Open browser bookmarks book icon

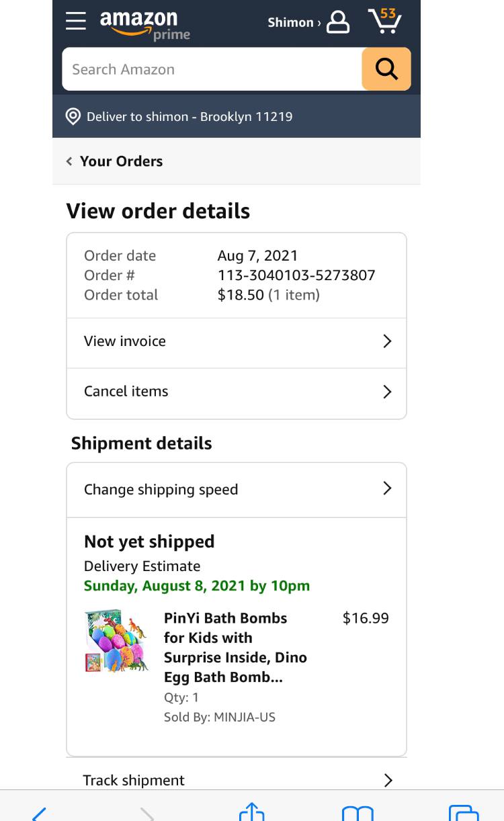coord(358,813)
